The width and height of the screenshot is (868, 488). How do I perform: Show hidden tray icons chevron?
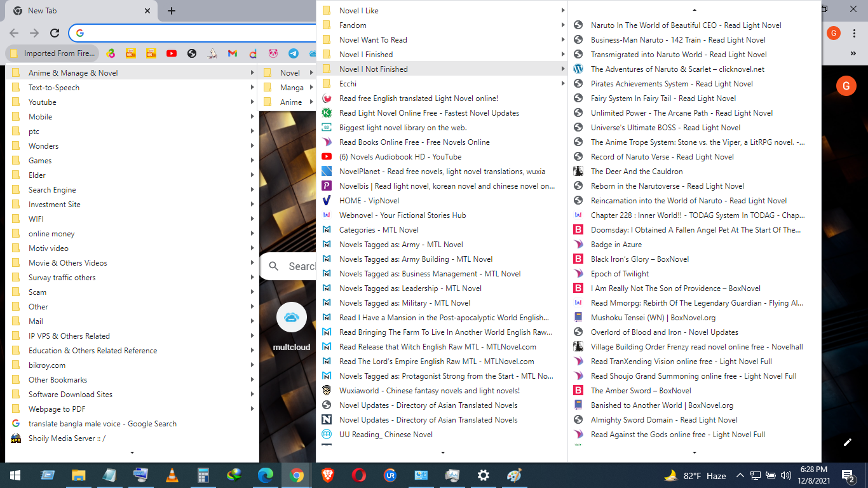pyautogui.click(x=740, y=475)
